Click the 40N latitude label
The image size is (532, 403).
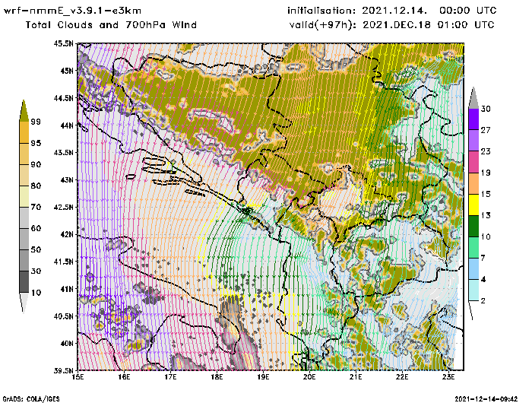[x=67, y=343]
